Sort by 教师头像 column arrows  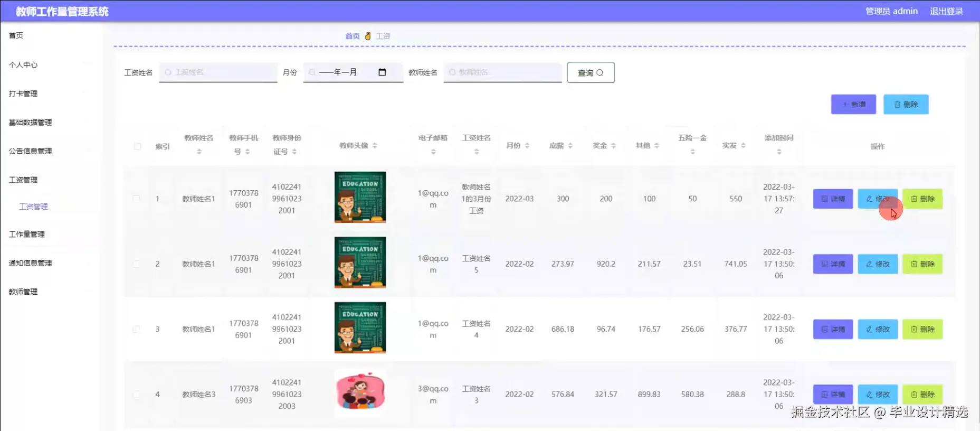pyautogui.click(x=375, y=145)
